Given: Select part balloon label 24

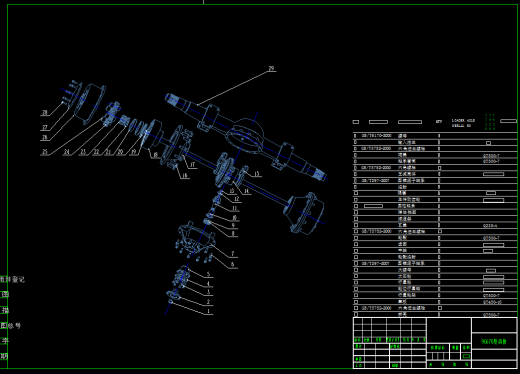Looking at the screenshot, I should pyautogui.click(x=67, y=152).
